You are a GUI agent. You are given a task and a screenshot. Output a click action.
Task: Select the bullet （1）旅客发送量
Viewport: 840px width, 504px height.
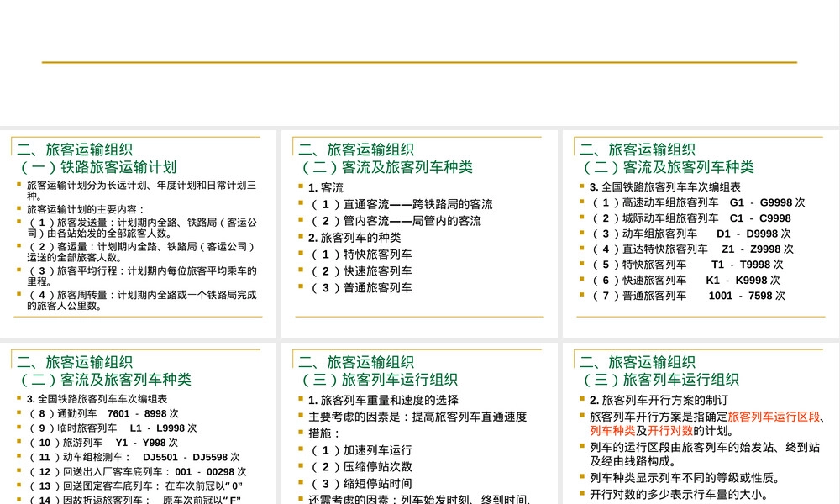tap(142, 228)
